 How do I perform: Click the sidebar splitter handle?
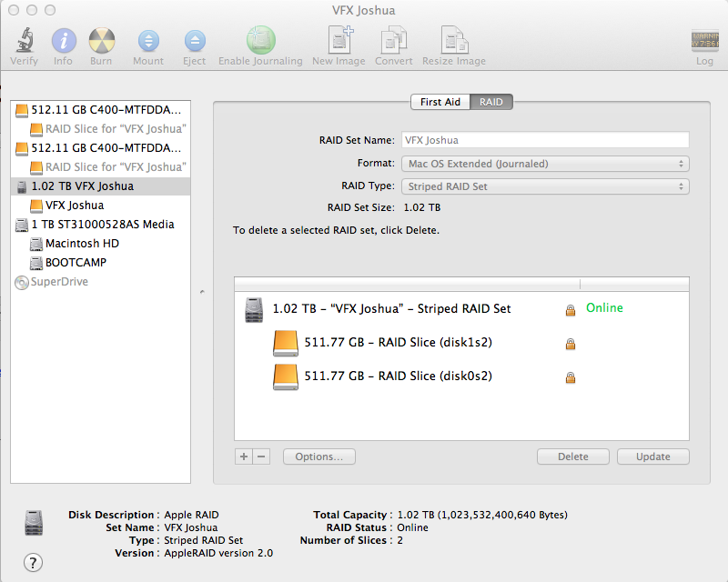[x=202, y=292]
